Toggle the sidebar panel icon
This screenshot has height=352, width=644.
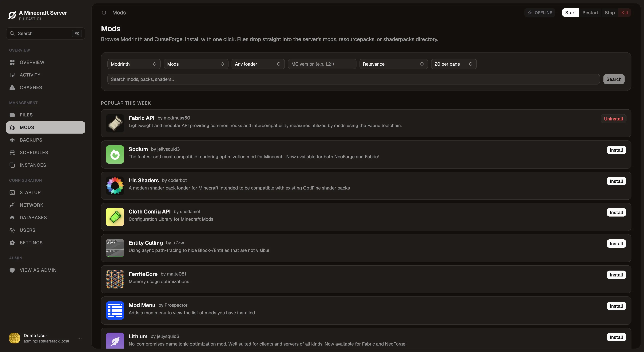[104, 13]
